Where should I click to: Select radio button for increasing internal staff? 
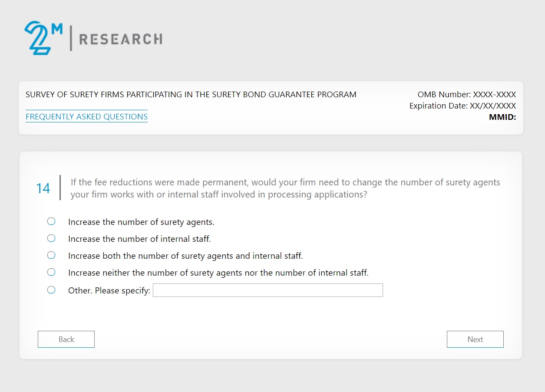pos(51,238)
